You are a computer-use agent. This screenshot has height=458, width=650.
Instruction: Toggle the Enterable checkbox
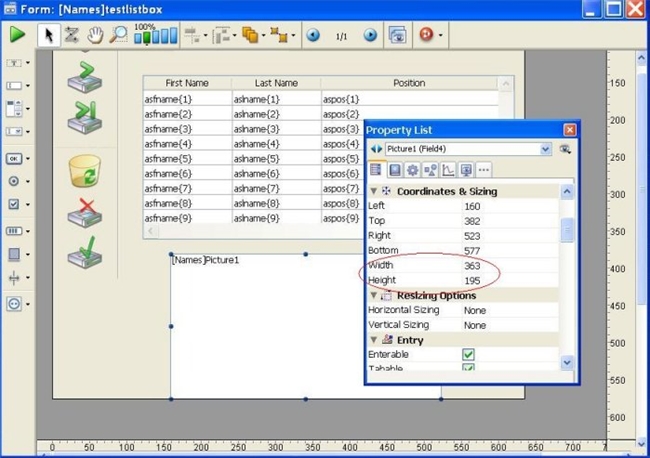(x=468, y=355)
